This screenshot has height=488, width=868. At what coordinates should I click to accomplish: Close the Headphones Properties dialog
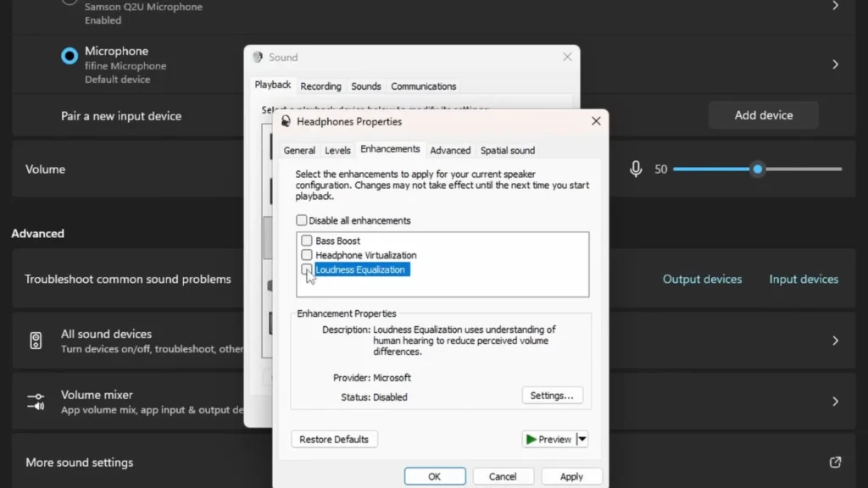[x=596, y=121]
